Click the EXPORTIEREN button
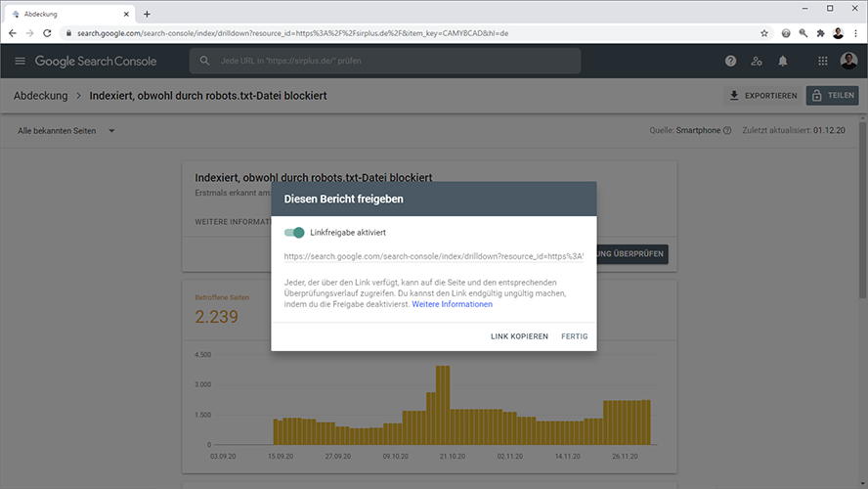 click(762, 95)
